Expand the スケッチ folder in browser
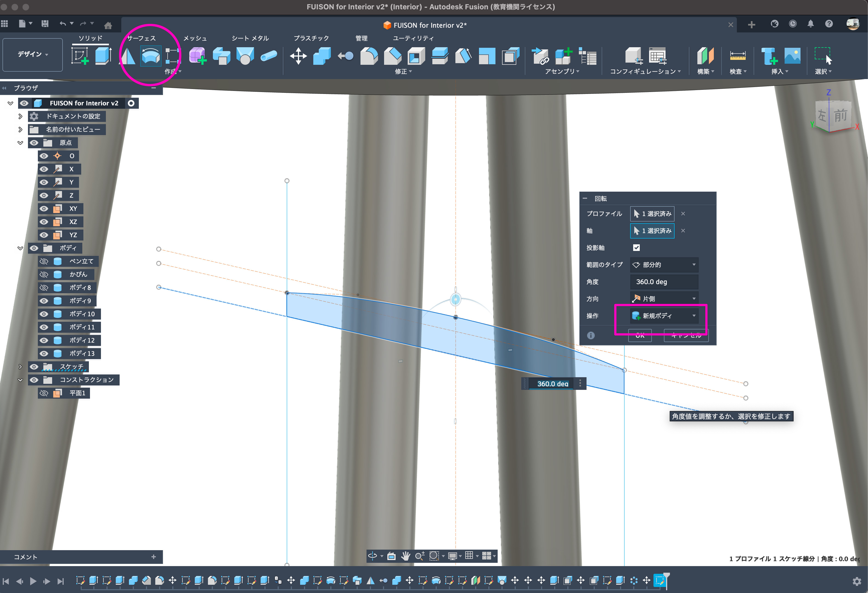 pos(20,367)
